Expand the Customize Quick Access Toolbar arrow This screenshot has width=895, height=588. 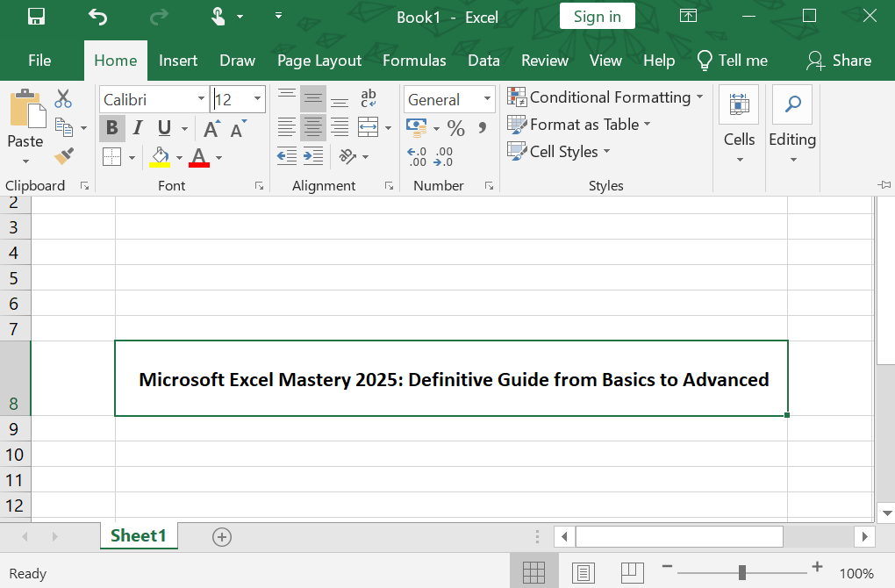click(x=278, y=16)
